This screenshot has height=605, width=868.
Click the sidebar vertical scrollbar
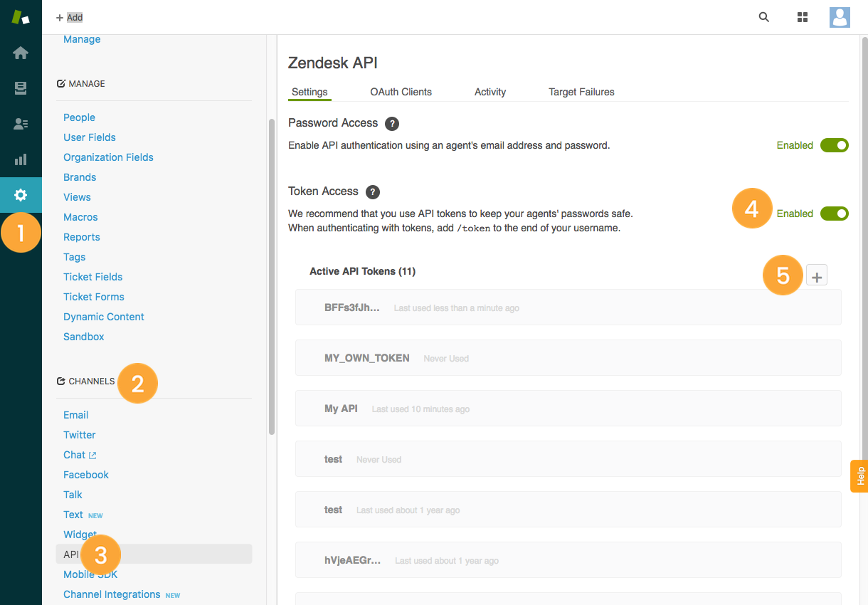point(272,276)
